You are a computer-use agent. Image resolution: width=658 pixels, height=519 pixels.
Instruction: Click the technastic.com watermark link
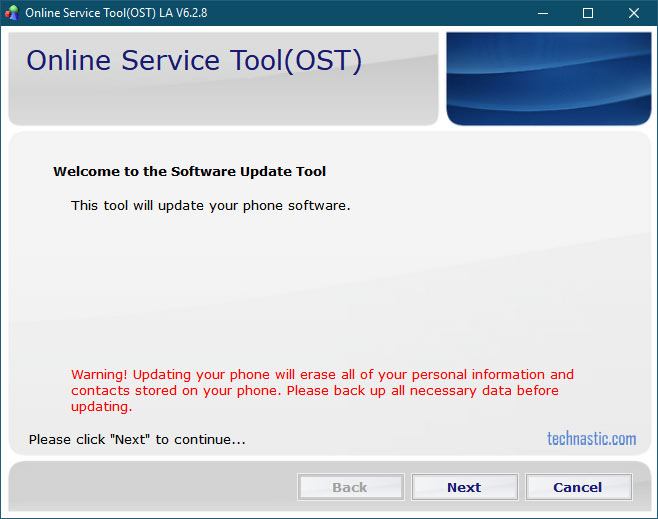coord(591,438)
